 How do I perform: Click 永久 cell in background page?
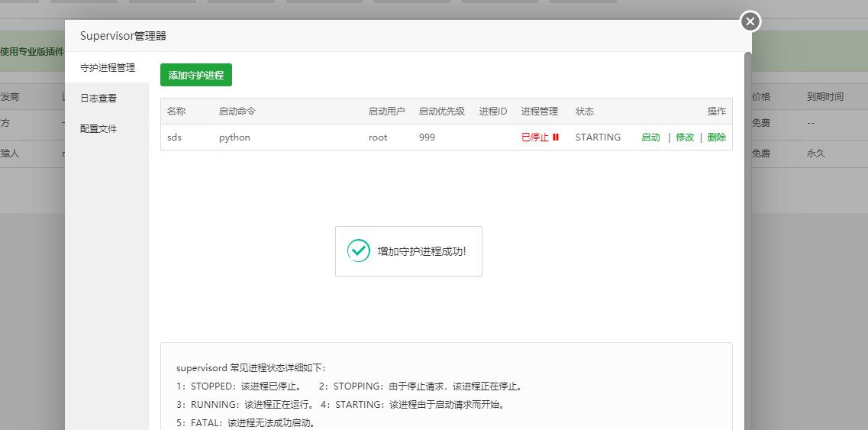click(816, 154)
